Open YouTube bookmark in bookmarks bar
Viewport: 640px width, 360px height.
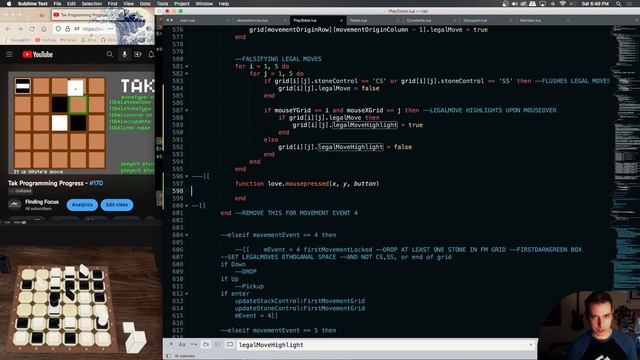tap(46, 40)
